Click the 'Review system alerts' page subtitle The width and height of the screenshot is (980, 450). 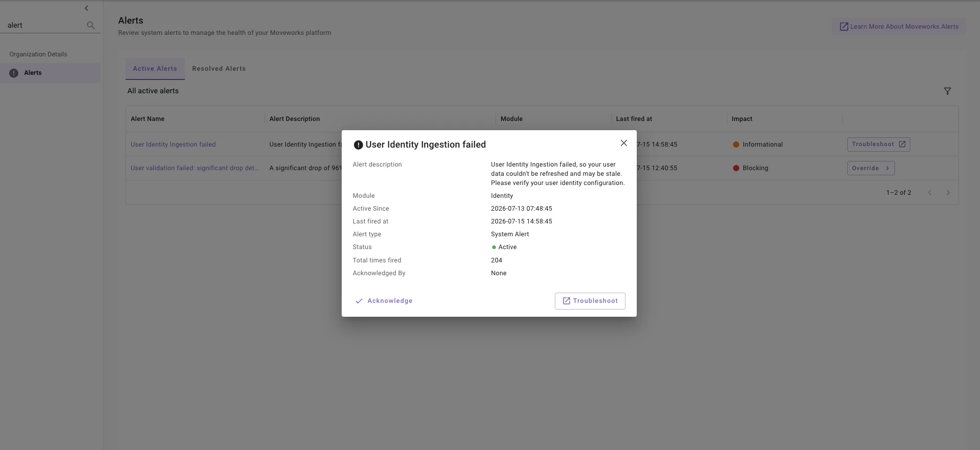(225, 33)
